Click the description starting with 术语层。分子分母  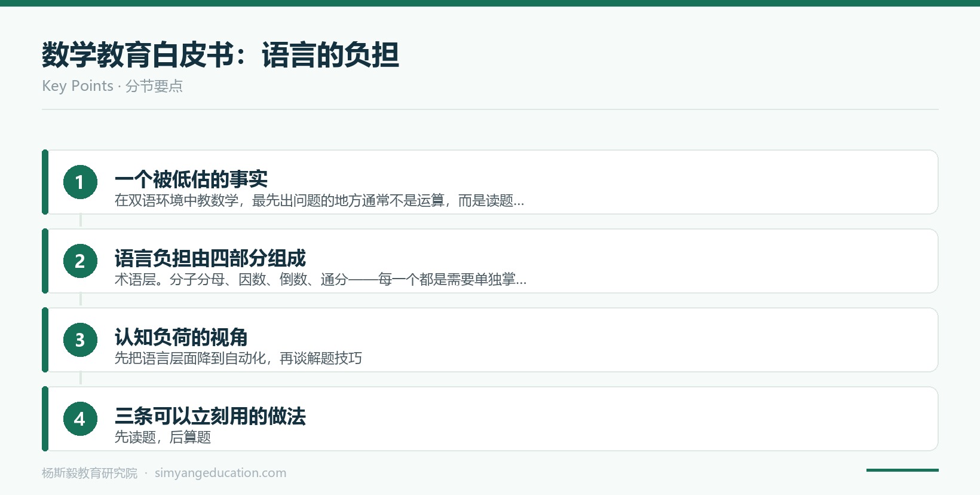click(x=320, y=279)
